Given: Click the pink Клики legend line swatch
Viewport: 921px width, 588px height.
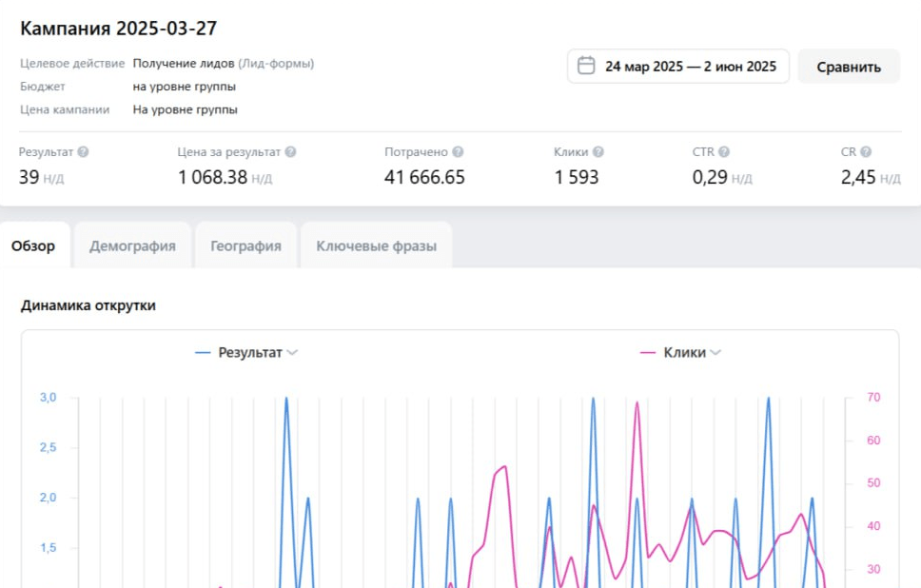Looking at the screenshot, I should pyautogui.click(x=648, y=353).
